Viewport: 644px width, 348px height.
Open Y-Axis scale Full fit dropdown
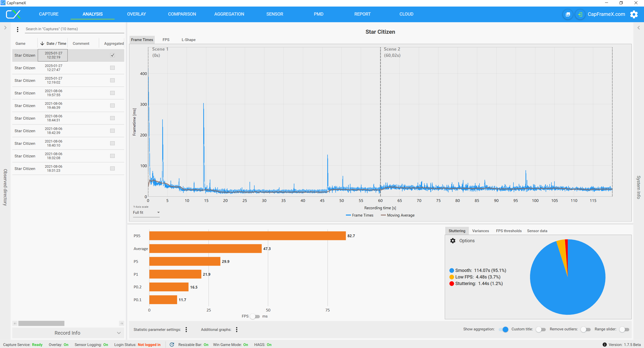pyautogui.click(x=146, y=213)
